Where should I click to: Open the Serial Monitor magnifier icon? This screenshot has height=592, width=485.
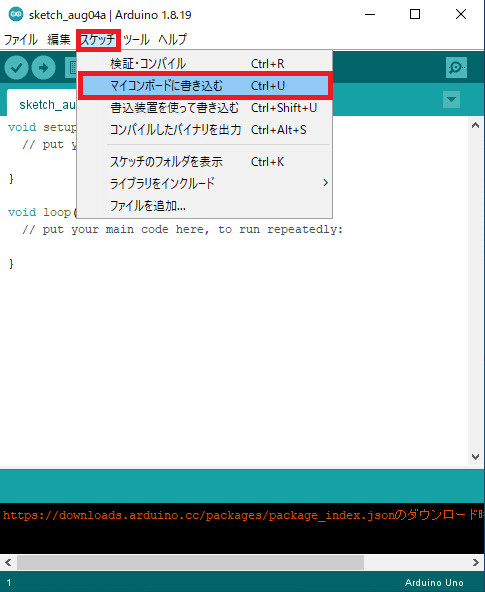pyautogui.click(x=456, y=68)
